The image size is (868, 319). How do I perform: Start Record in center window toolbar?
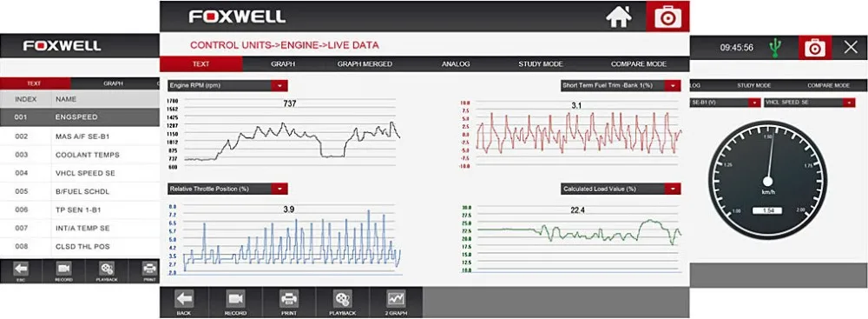click(235, 302)
